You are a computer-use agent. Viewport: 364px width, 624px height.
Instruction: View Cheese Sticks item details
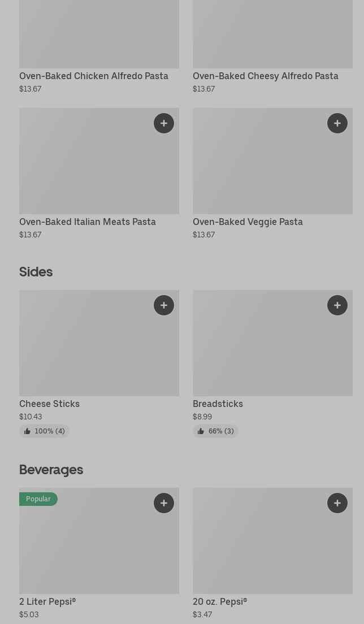[49, 404]
